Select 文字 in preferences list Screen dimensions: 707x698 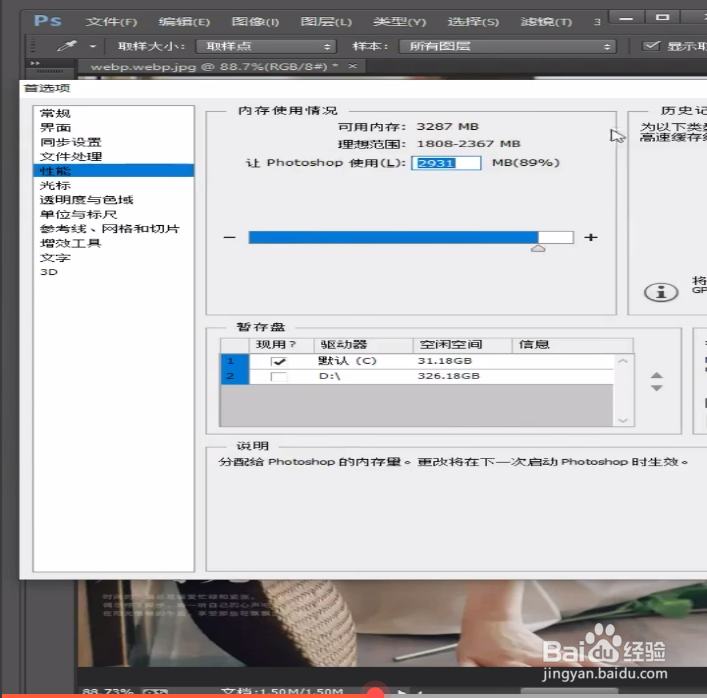tap(114, 257)
